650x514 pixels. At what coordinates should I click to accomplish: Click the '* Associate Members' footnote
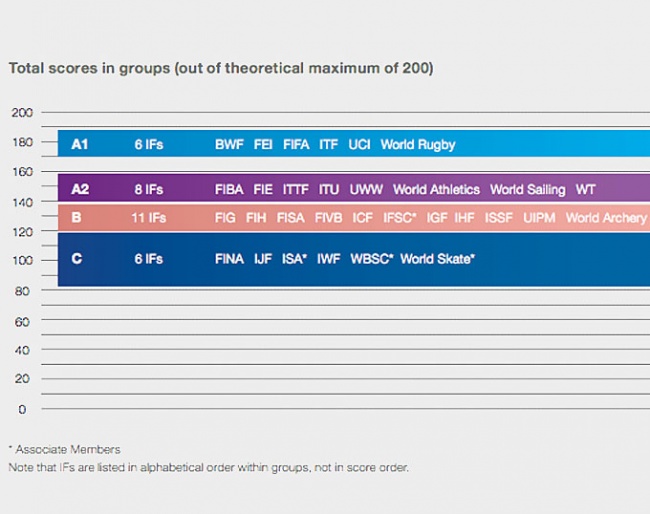tap(64, 449)
